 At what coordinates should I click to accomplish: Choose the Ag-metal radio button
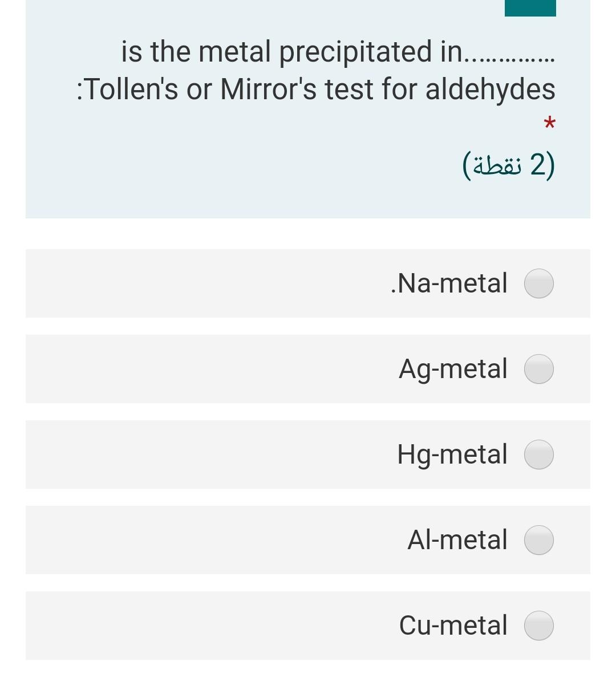click(x=538, y=369)
